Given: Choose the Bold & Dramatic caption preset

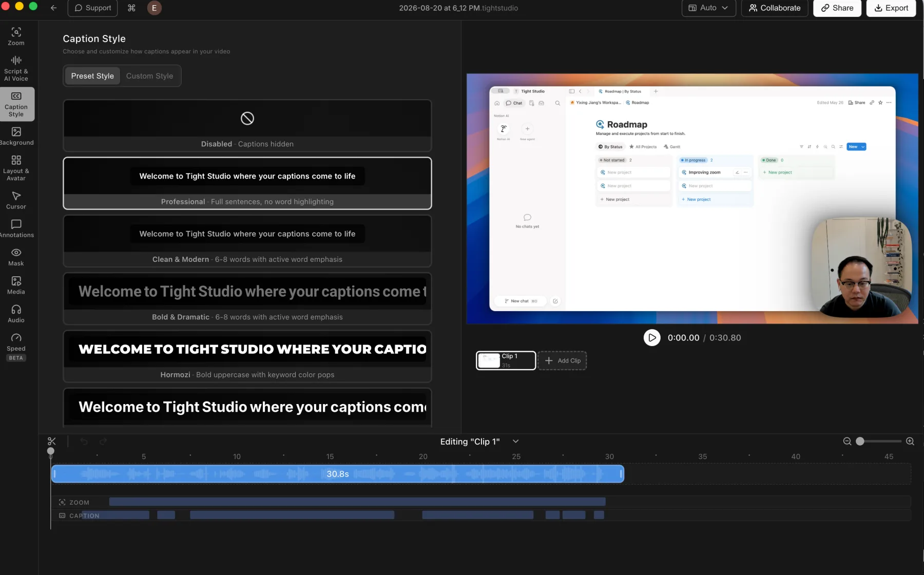Looking at the screenshot, I should click(247, 298).
